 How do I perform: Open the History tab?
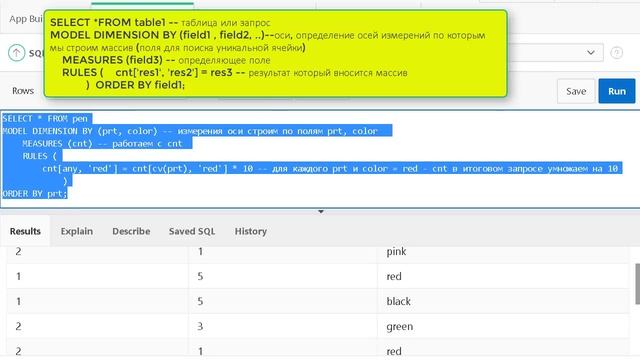click(x=251, y=231)
